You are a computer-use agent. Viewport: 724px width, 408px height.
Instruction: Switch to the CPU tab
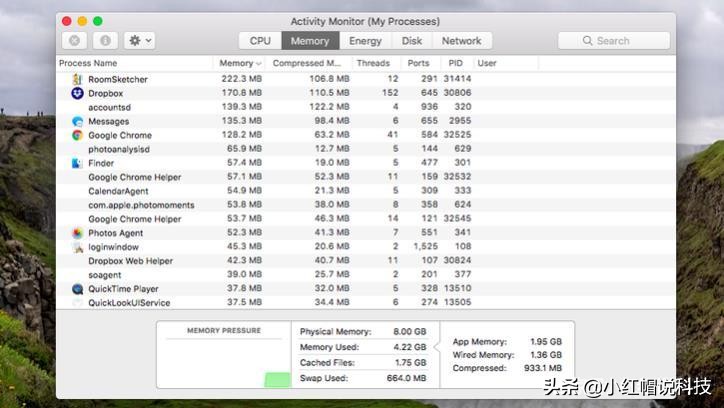pos(260,41)
